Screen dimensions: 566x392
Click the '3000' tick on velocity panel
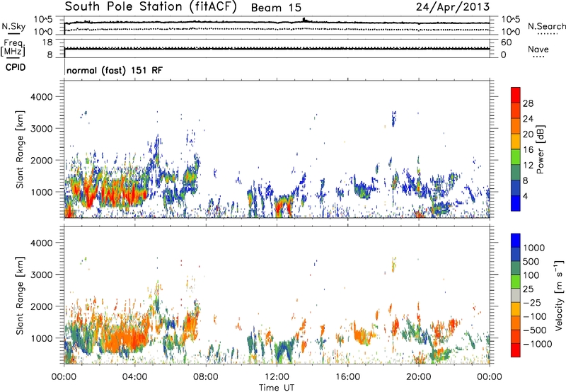42,275
